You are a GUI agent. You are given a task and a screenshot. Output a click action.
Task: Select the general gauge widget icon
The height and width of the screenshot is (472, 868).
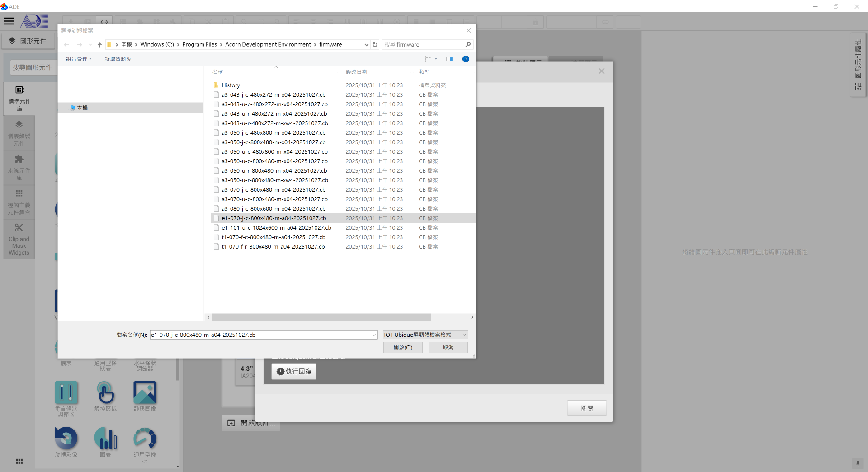point(145,438)
